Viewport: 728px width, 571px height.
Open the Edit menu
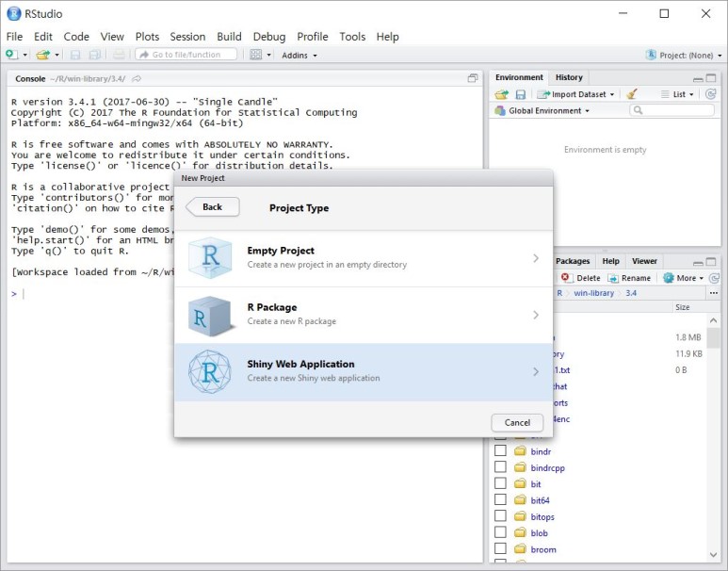43,37
